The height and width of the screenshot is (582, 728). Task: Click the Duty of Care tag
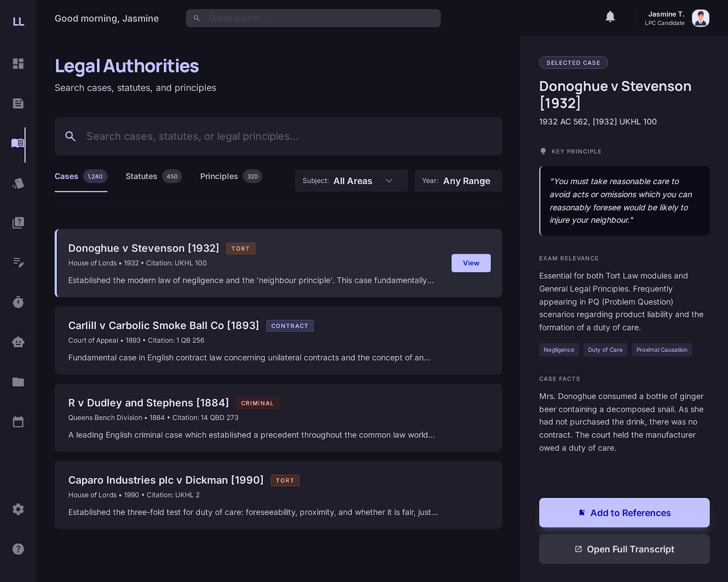click(x=605, y=350)
